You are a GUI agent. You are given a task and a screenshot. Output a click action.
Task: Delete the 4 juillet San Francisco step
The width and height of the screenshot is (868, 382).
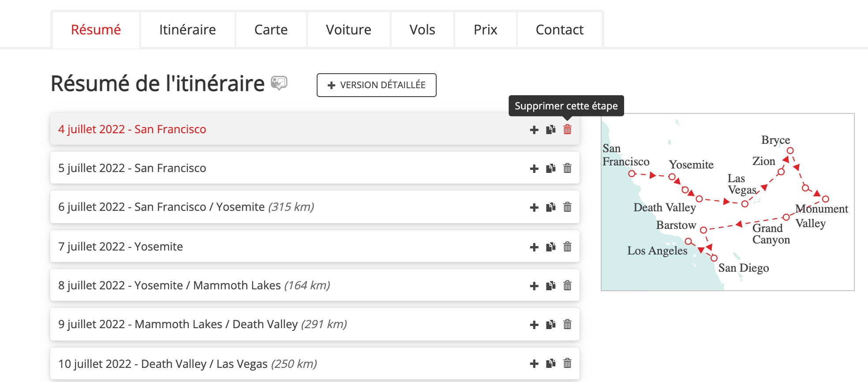[x=567, y=130]
